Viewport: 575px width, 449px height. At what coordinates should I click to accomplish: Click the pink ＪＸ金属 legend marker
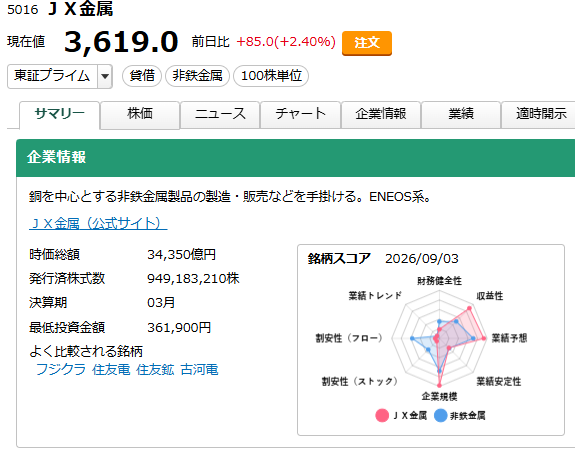(x=382, y=416)
